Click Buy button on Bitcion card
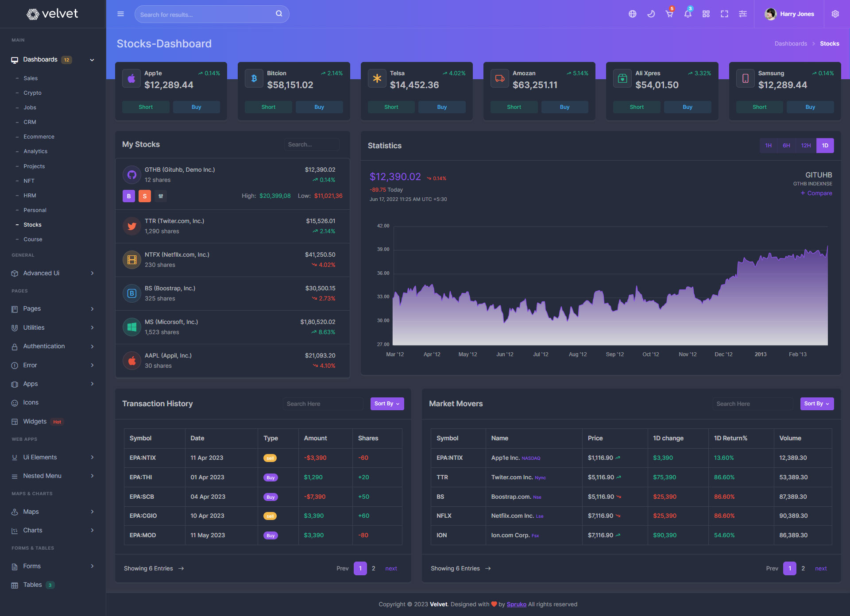This screenshot has width=850, height=616. pos(319,107)
